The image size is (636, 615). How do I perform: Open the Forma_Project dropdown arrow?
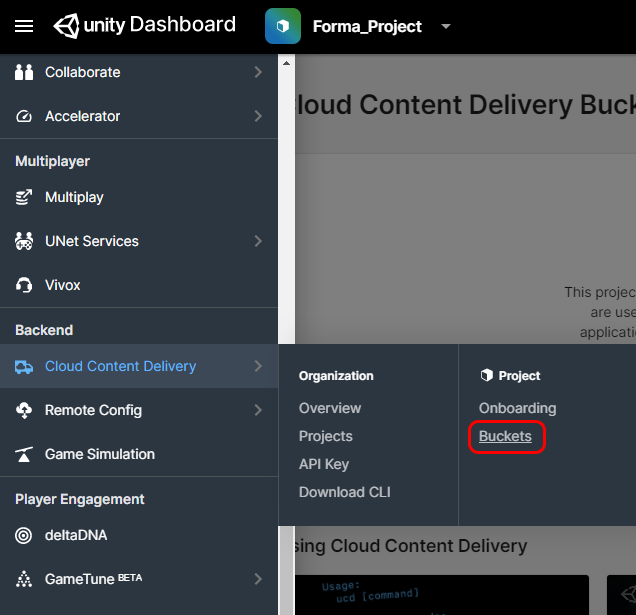tap(446, 26)
